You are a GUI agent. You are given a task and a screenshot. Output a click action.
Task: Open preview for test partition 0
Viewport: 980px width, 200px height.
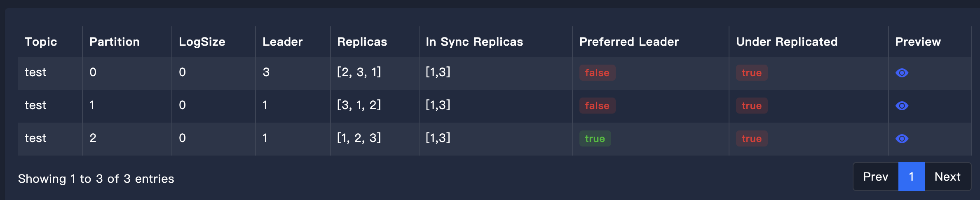902,73
